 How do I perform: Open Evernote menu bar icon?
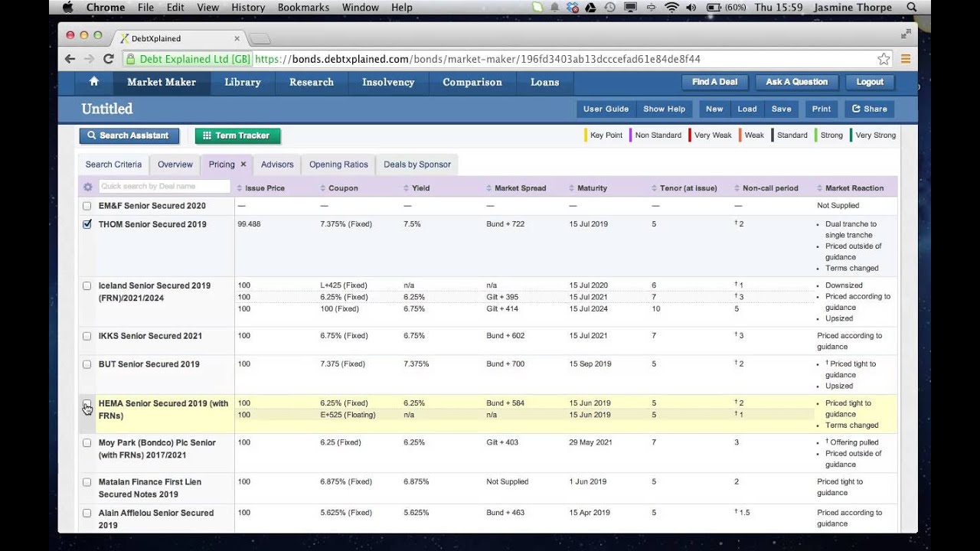tap(537, 7)
